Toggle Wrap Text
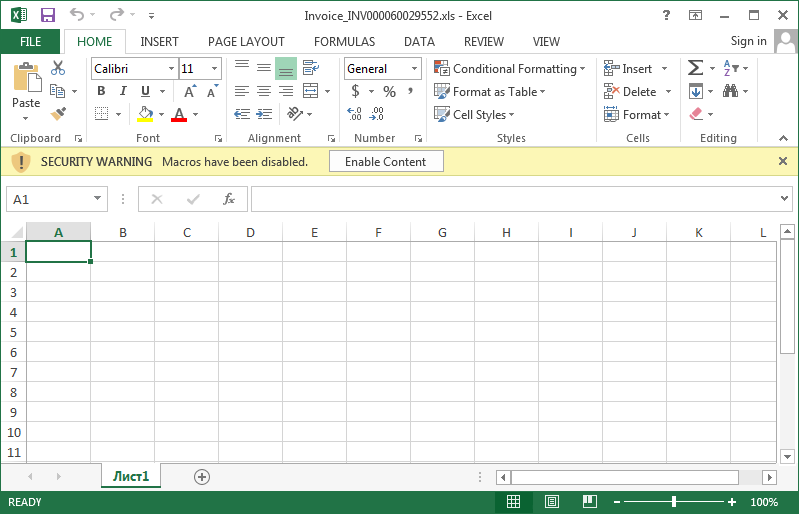 [x=310, y=67]
